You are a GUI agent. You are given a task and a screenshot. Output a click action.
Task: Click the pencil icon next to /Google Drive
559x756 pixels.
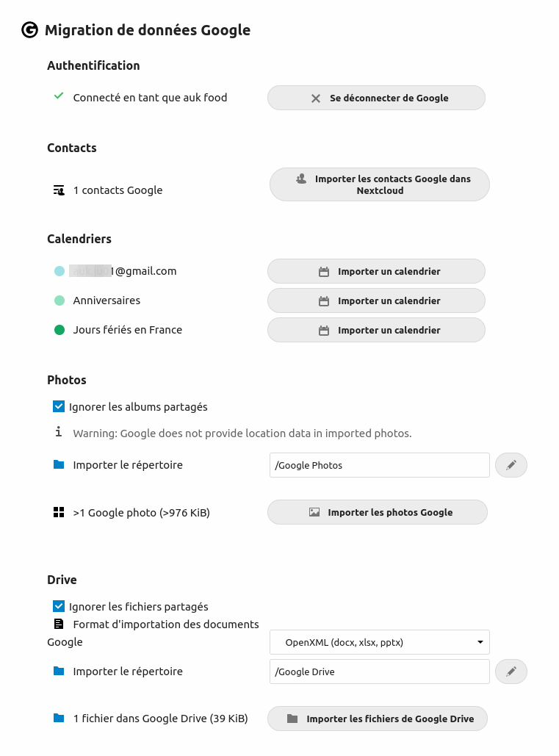511,672
